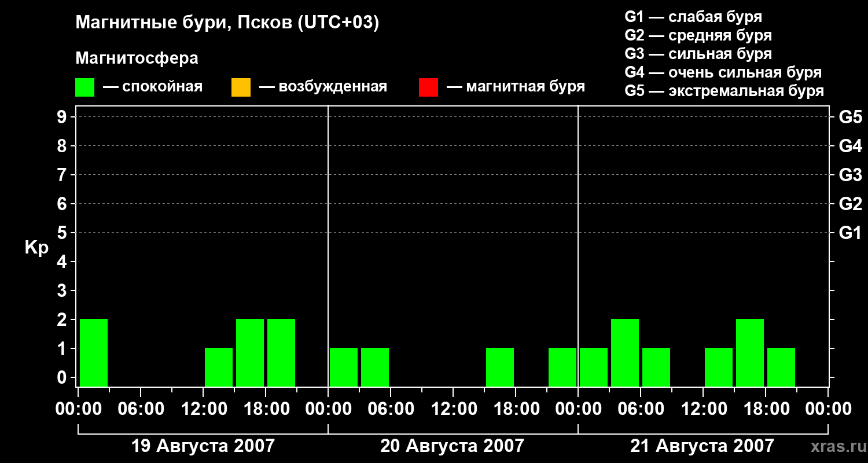Screen dimensions: 868x463
Task: Select the 20 August 15:00–18:00 Kp bar
Action: (x=500, y=367)
